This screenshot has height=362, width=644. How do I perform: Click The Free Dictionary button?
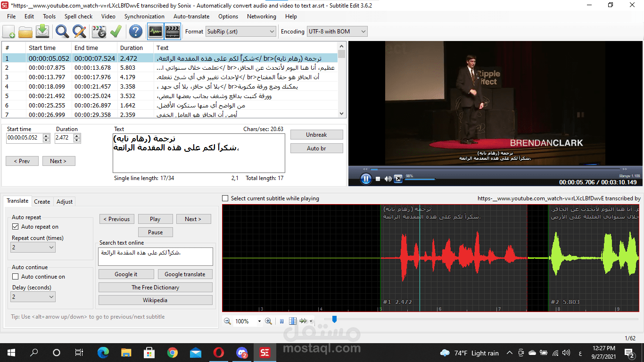click(x=156, y=287)
